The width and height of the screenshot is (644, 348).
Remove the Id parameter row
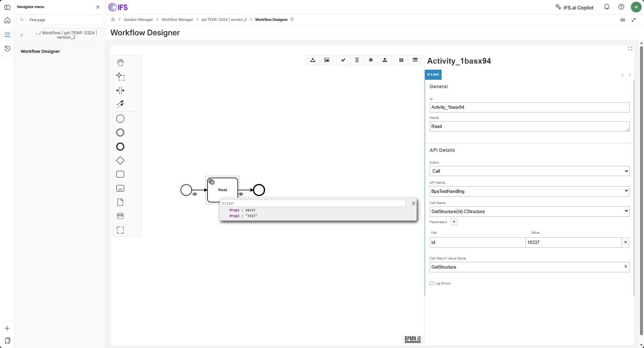(x=626, y=242)
